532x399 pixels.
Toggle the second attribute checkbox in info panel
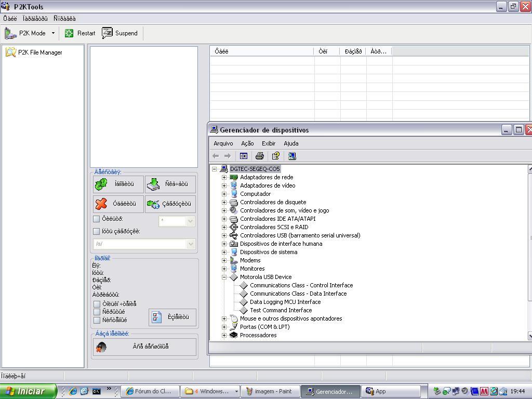(x=97, y=312)
